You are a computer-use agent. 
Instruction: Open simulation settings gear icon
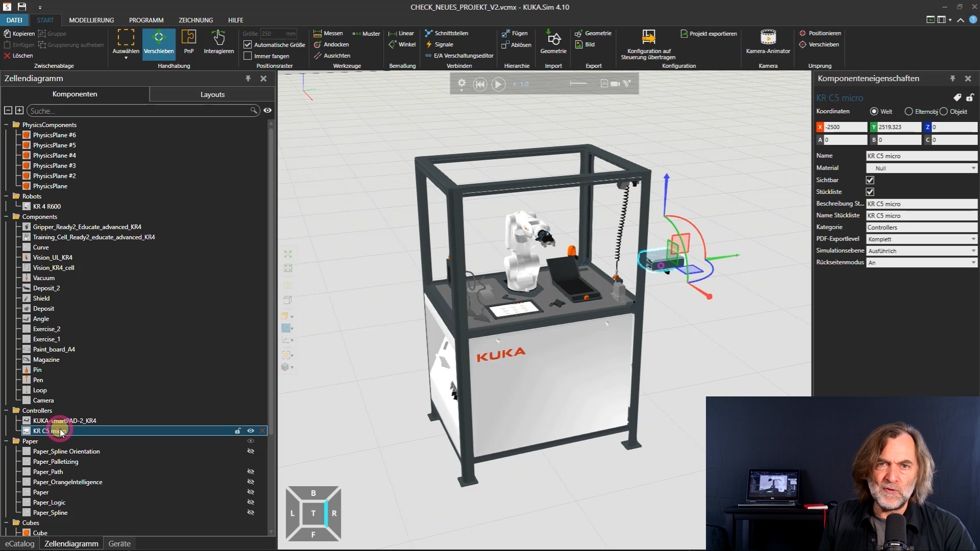461,83
